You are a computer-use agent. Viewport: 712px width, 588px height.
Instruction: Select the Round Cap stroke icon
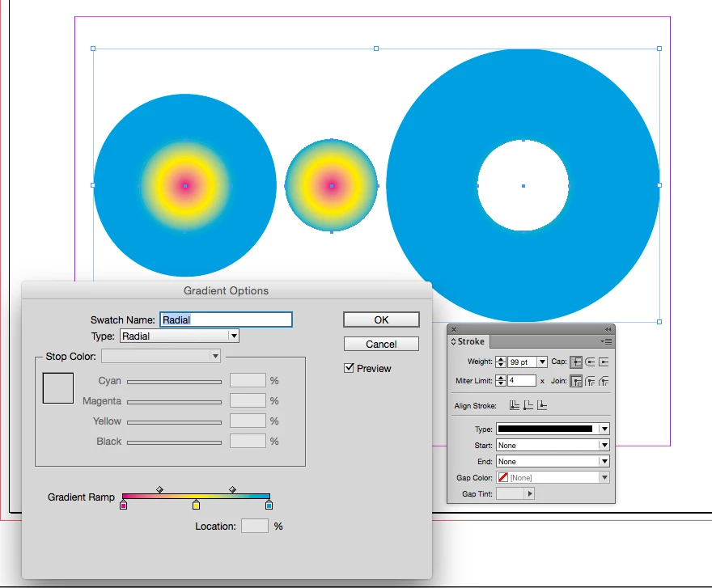(x=590, y=362)
